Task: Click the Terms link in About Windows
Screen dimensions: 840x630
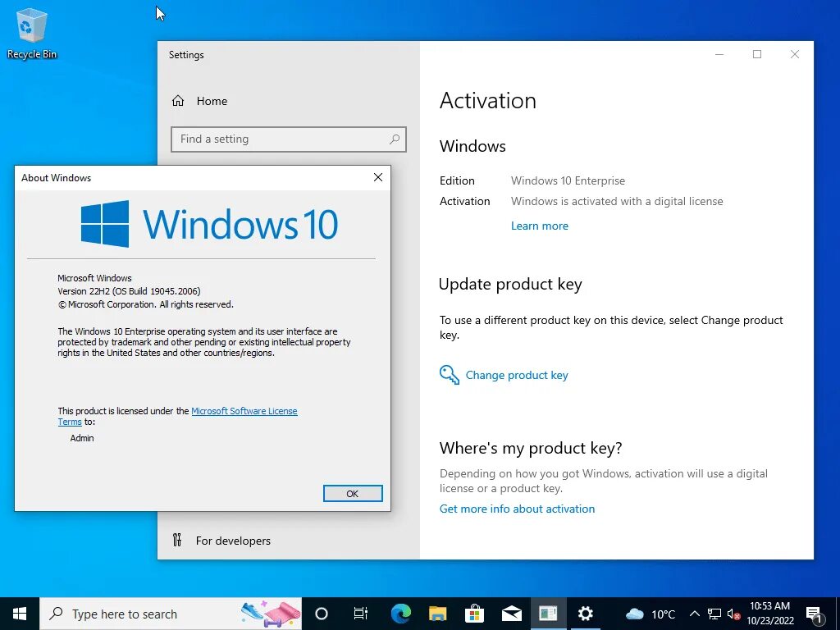Action: pos(70,422)
